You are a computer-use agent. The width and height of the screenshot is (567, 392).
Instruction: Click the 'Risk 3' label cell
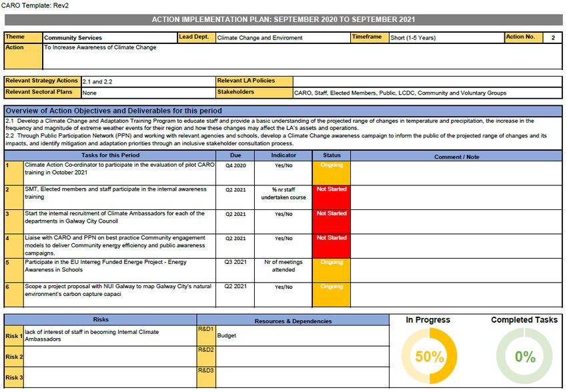pos(14,377)
